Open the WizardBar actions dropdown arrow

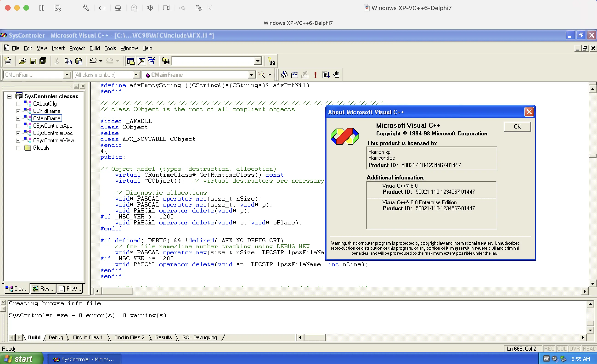point(270,75)
